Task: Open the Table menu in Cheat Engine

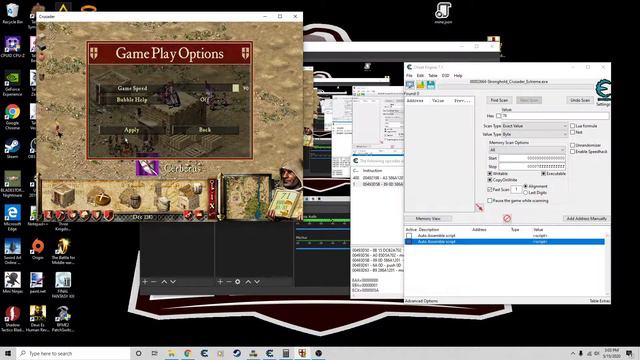Action: coord(433,76)
